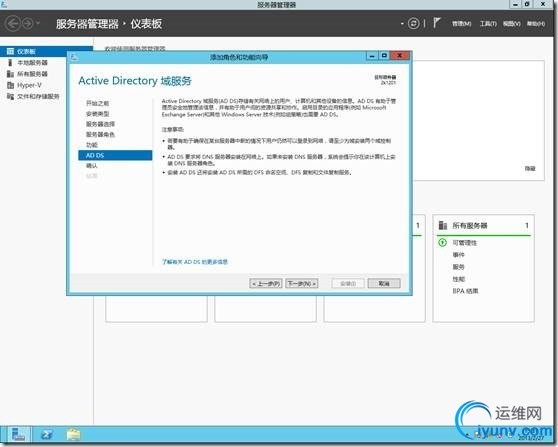Viewport: 558px width, 447px height.
Task: Open 性能 in the 所有服务器 tile
Action: click(x=458, y=279)
